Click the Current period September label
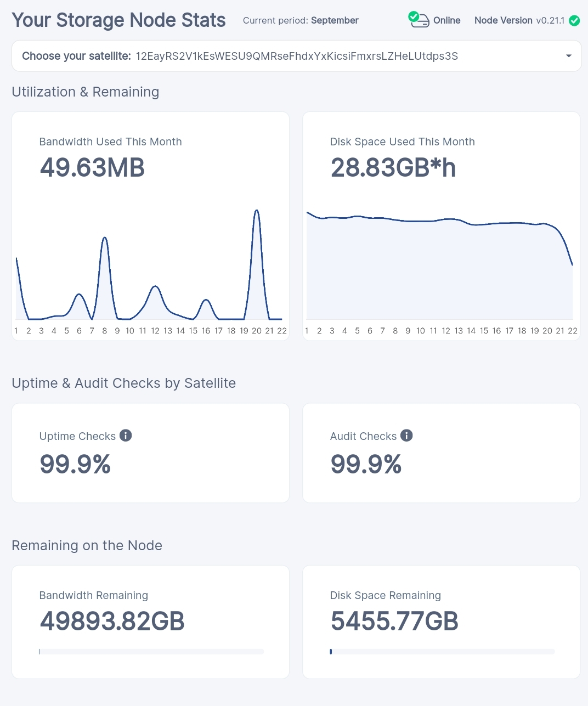 [301, 21]
